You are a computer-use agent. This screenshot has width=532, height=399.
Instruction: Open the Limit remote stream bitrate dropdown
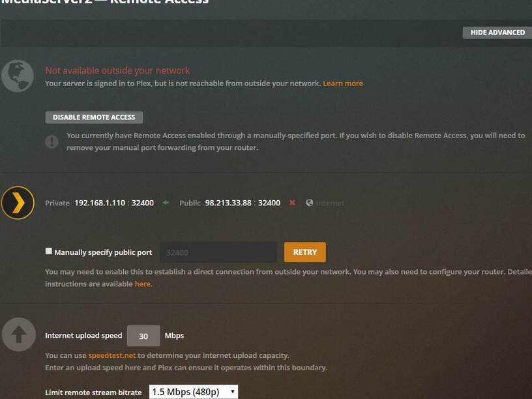click(194, 392)
